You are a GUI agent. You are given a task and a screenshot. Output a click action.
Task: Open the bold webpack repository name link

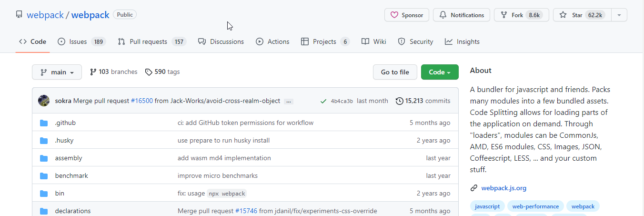tap(91, 15)
